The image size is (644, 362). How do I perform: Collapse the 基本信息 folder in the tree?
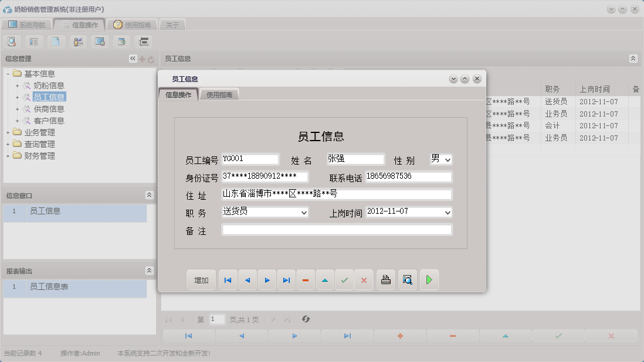[x=7, y=73]
